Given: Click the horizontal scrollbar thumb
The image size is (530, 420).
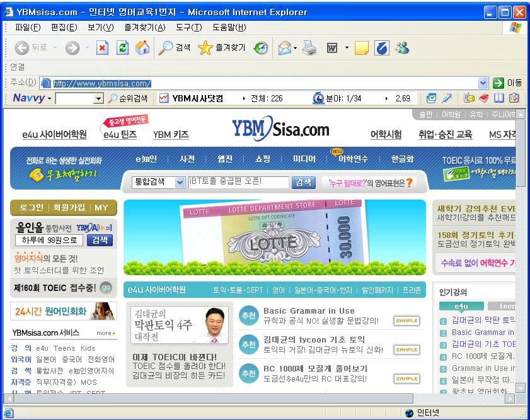Looking at the screenshot, I should click(x=214, y=399).
